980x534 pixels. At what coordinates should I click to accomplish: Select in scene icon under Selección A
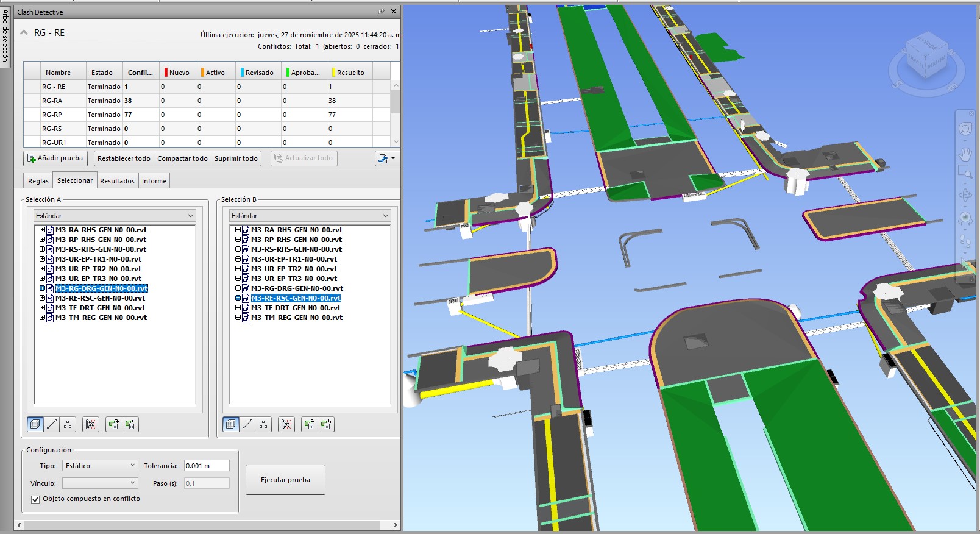(x=130, y=424)
